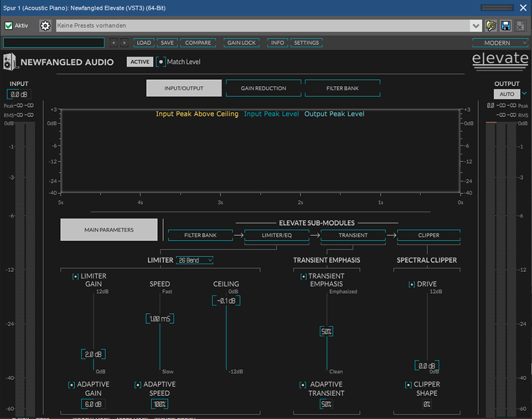Click the delete preset icon

tap(520, 26)
